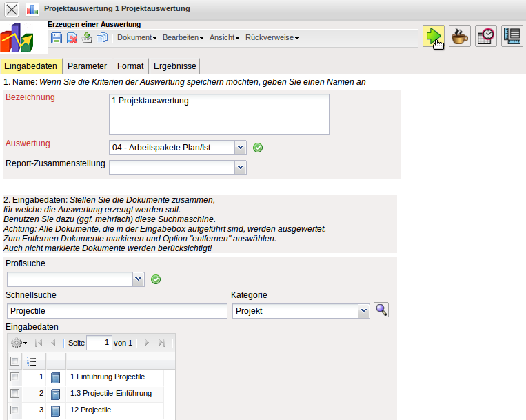Open the gear settings menu in table toolbar
526x420 pixels.
point(19,343)
